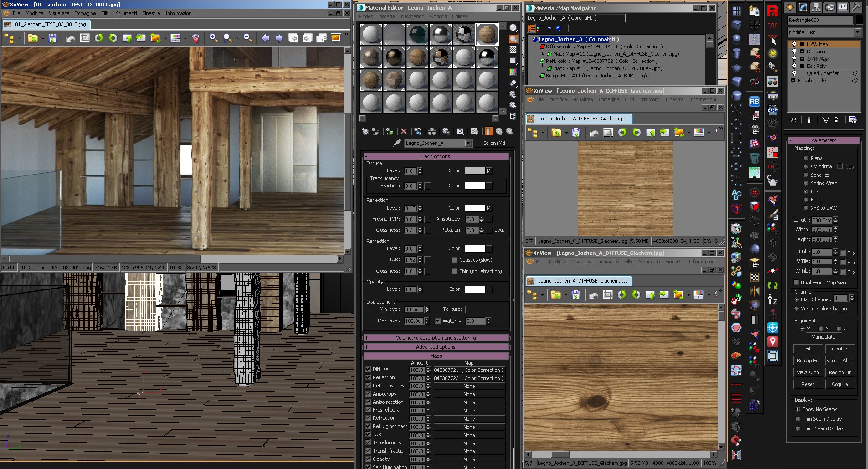
Task: Open the Modifier List dropdown
Action: click(858, 32)
